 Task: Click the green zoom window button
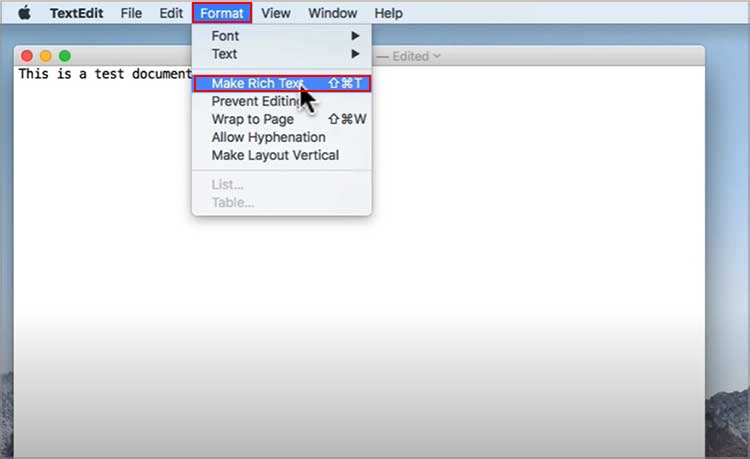pyautogui.click(x=65, y=56)
